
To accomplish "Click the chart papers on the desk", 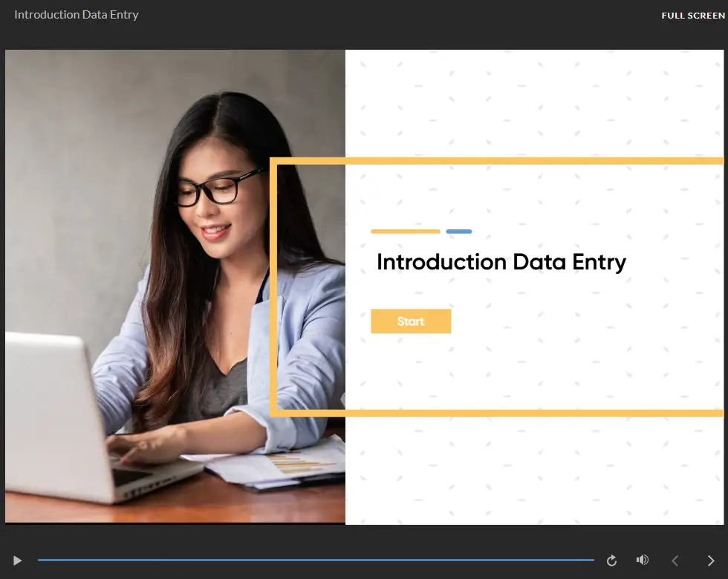I will [x=279, y=464].
